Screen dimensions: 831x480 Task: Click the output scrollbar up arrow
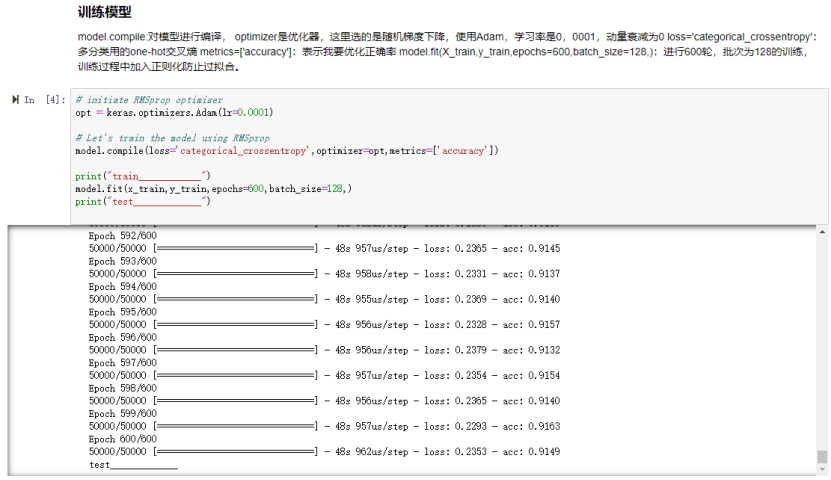tap(822, 232)
